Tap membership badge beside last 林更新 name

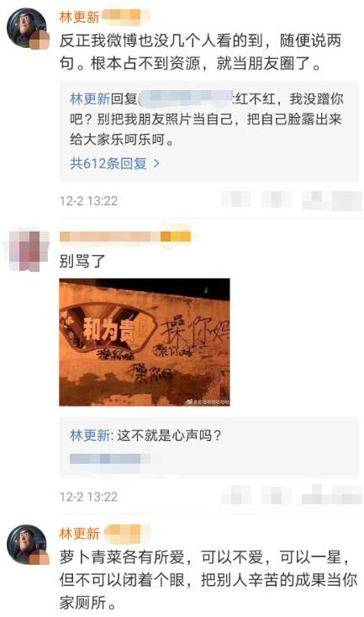coord(127,533)
